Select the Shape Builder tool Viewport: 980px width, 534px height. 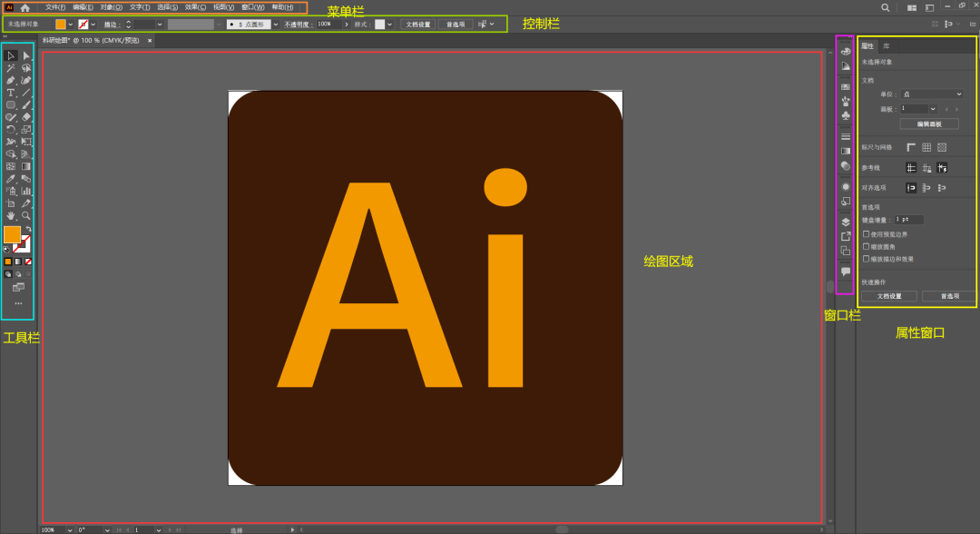(11, 153)
